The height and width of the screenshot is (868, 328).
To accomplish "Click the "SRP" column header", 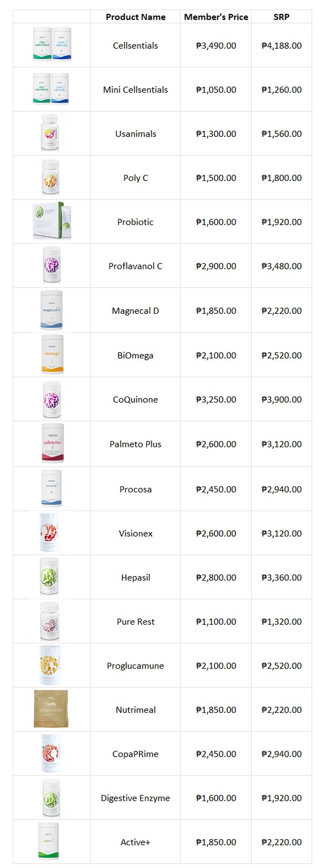I will click(x=281, y=17).
